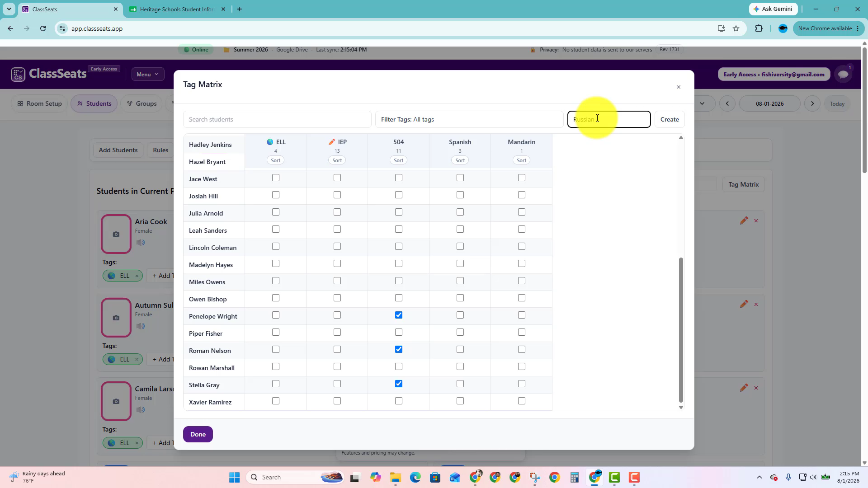The image size is (868, 488).
Task: Go to next date arrow
Action: coord(812,103)
